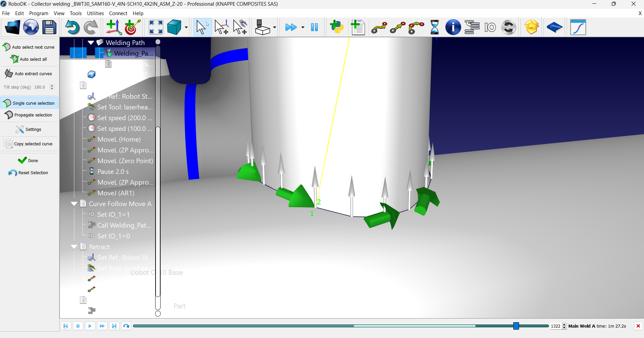Add a reference frame from toolbar
644x338 pixels.
click(x=114, y=27)
